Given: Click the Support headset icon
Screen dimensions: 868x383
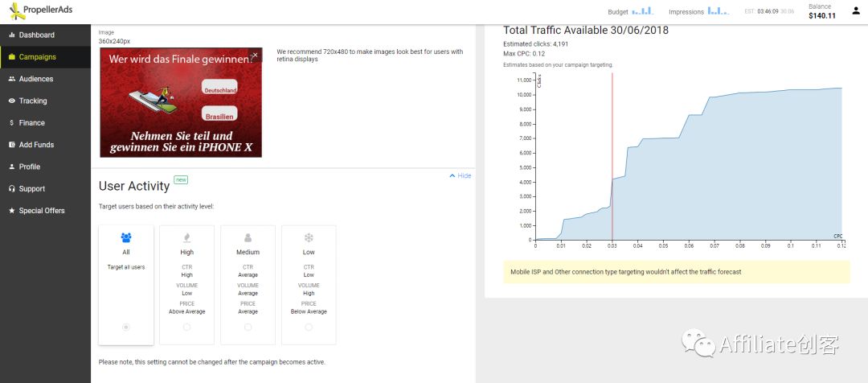Looking at the screenshot, I should (x=11, y=188).
